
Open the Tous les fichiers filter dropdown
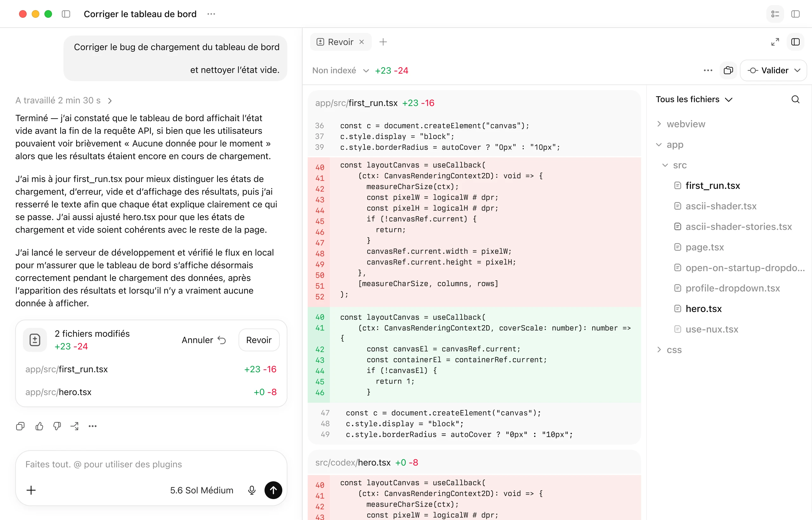(x=694, y=99)
